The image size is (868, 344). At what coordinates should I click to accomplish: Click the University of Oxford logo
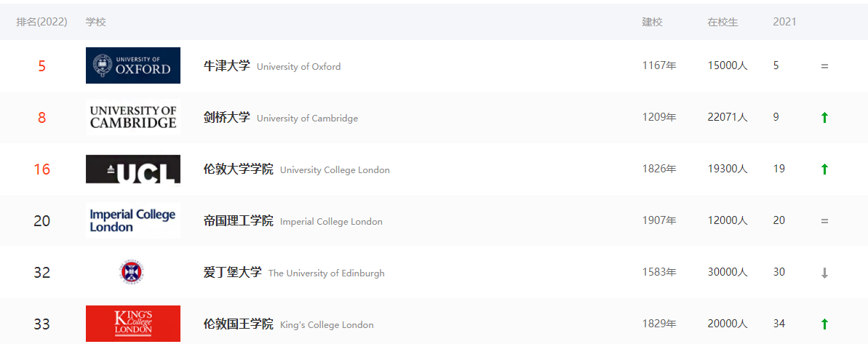tap(132, 65)
